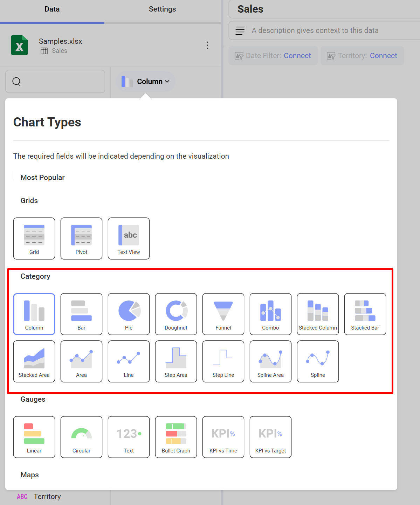420x505 pixels.
Task: Pick the Text gauge visualization
Action: tap(129, 437)
